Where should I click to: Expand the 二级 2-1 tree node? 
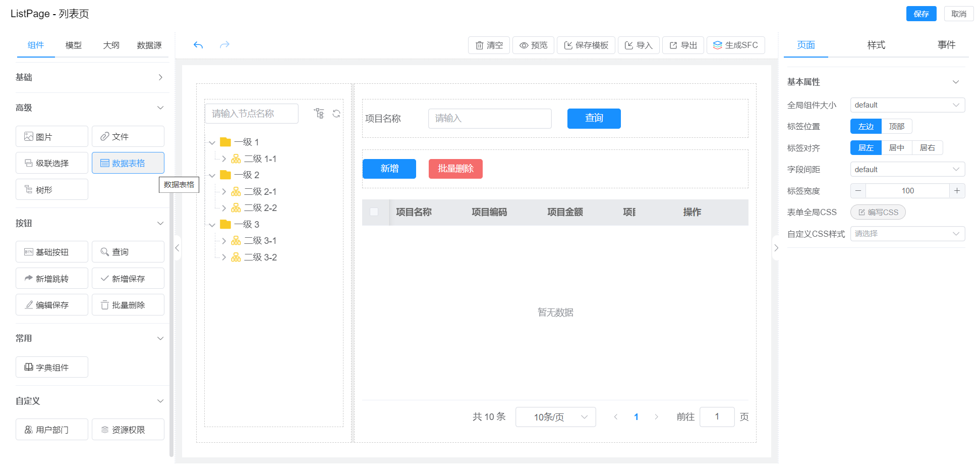224,191
